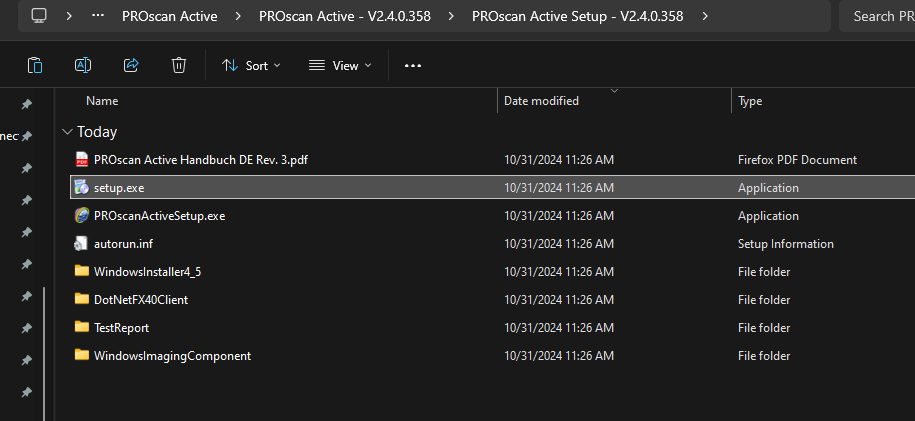Select the setup.exe file name
The height and width of the screenshot is (421, 915).
point(119,188)
